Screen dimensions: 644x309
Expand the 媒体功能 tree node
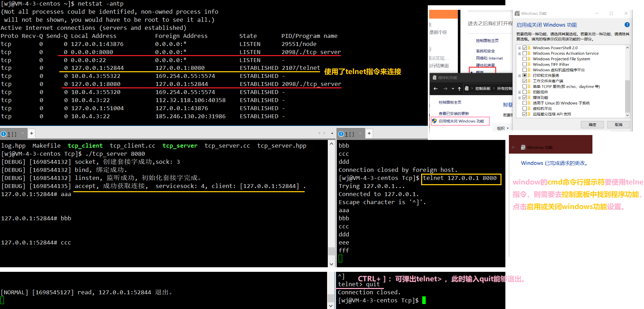[519, 98]
